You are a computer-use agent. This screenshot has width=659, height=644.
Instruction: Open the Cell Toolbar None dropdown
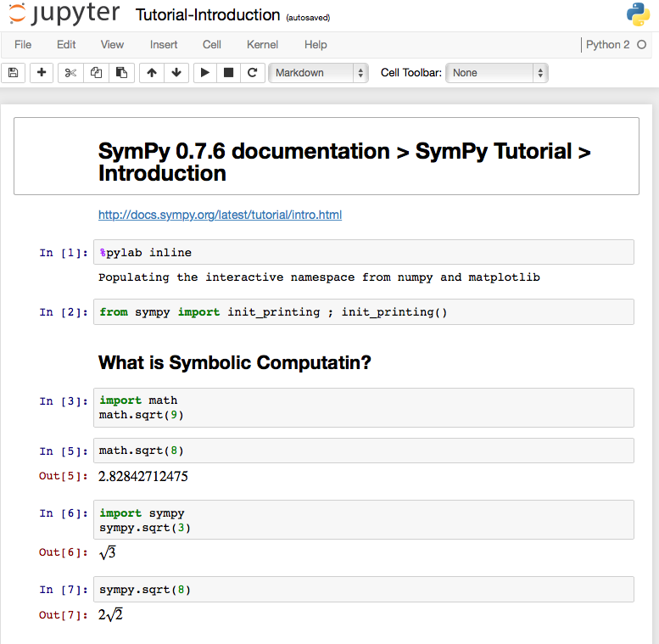tap(497, 73)
